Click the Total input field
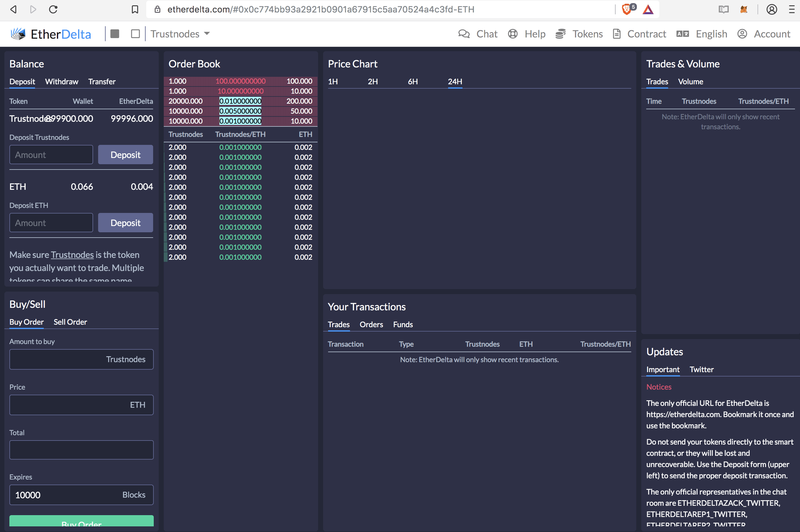Image resolution: width=800 pixels, height=532 pixels. 82,450
